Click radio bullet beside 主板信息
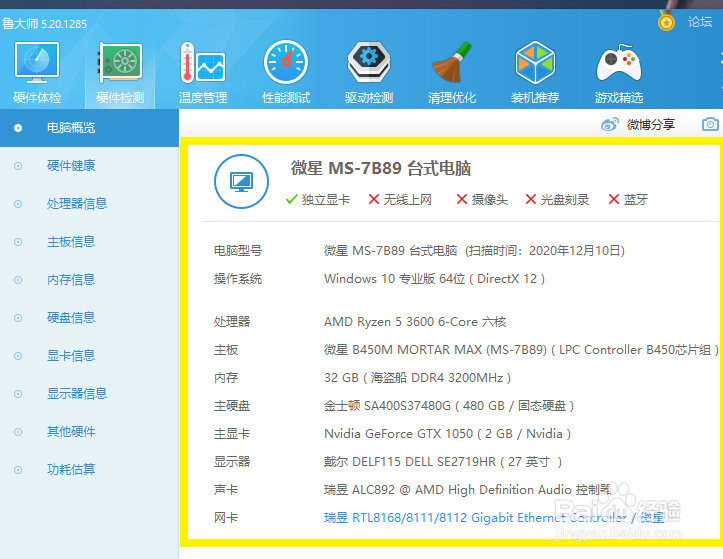Viewport: 723px width, 559px height. point(18,242)
